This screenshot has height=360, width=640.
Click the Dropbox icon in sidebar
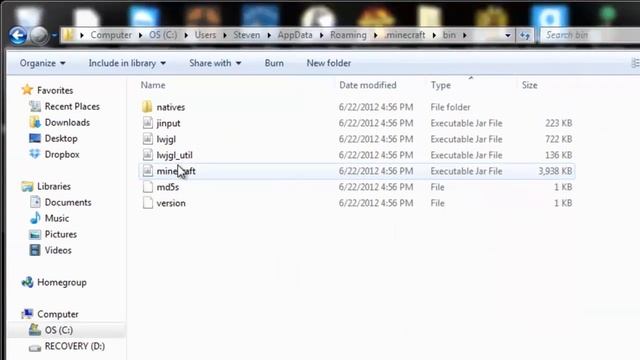pos(35,154)
